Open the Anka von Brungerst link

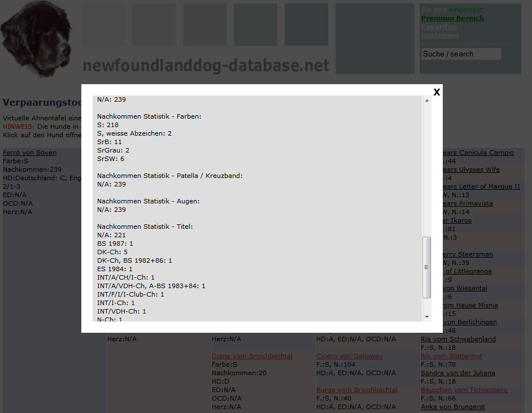(453, 407)
